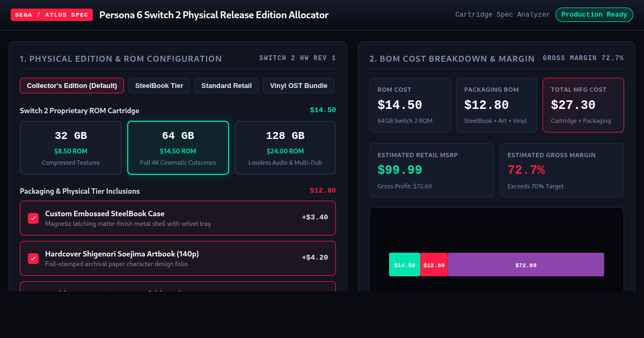The width and height of the screenshot is (644, 338).
Task: Open the Packaging BOM stat card
Action: point(496,105)
